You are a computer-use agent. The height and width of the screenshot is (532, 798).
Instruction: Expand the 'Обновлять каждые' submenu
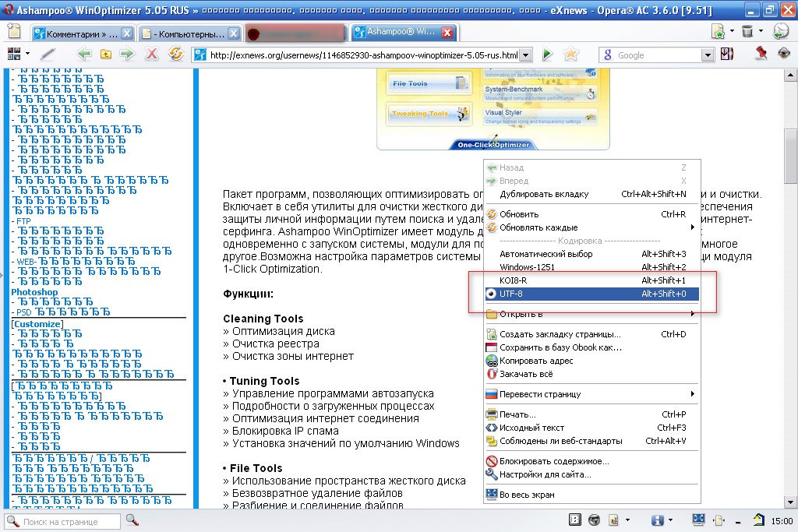(592, 227)
